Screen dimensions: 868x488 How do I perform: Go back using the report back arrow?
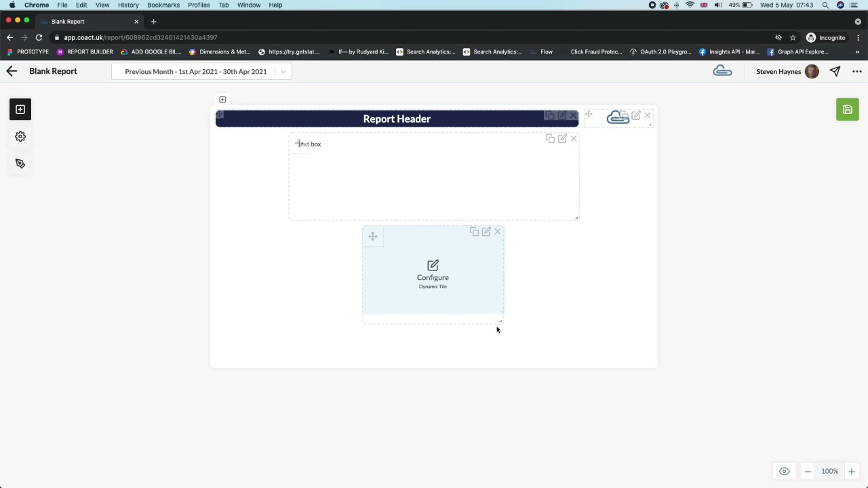point(12,71)
